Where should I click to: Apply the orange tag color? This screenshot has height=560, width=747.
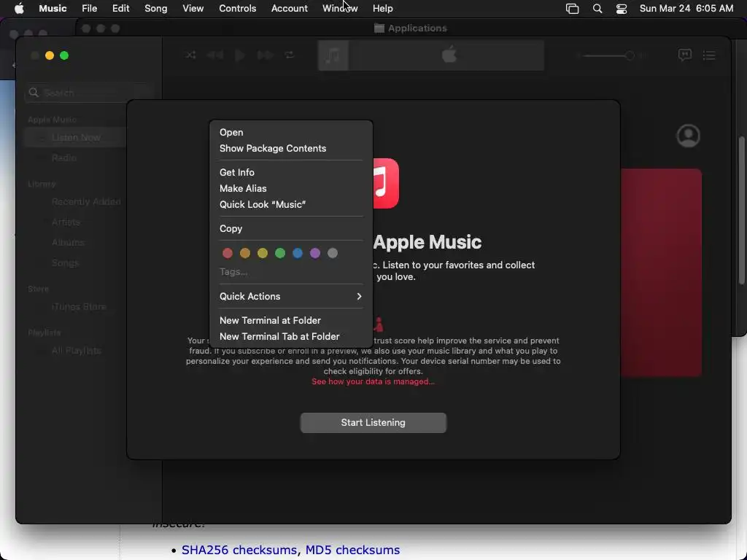click(x=245, y=253)
